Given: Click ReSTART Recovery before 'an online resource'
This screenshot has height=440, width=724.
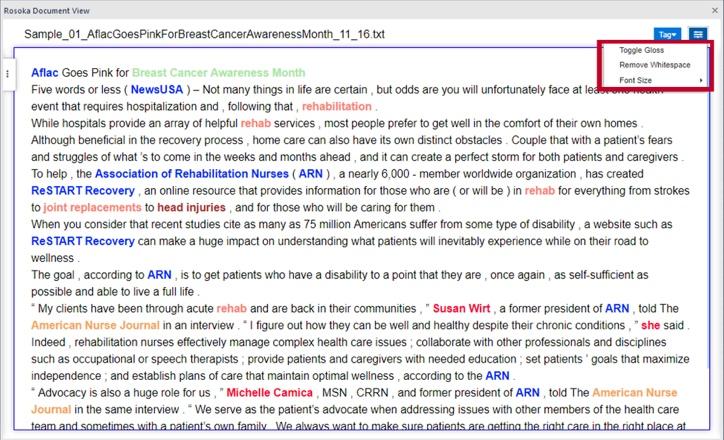Looking at the screenshot, I should (82, 190).
